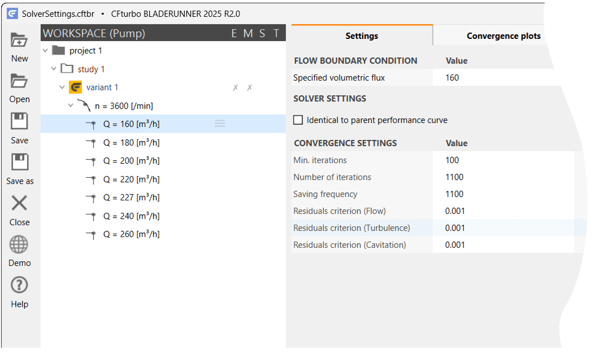Select the Q = 260 [m³/h] operating point
594x364 pixels.
pos(131,234)
